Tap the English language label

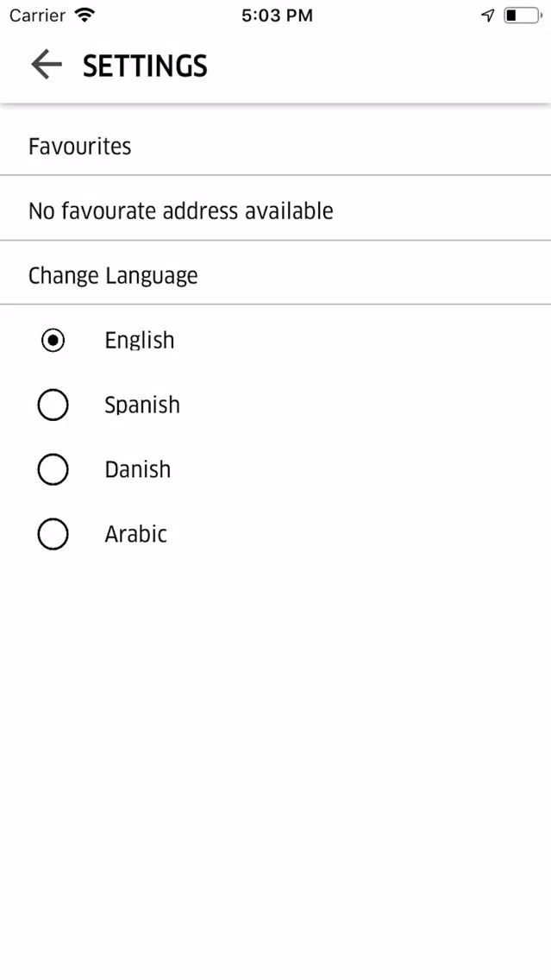pyautogui.click(x=140, y=341)
